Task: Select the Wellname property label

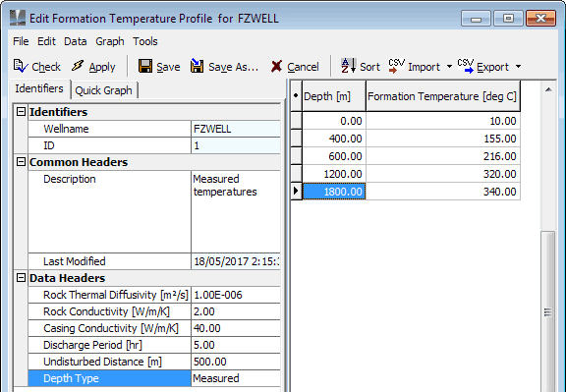Action: pyautogui.click(x=109, y=129)
